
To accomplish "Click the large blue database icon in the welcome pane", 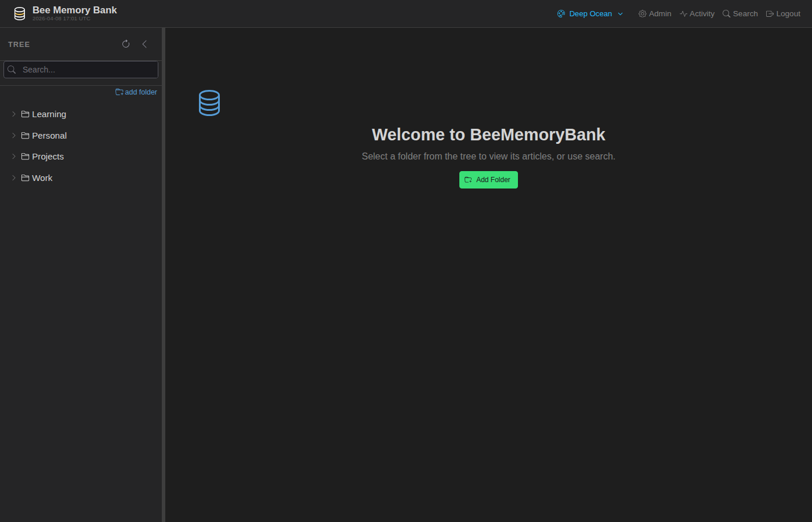I will click(209, 103).
